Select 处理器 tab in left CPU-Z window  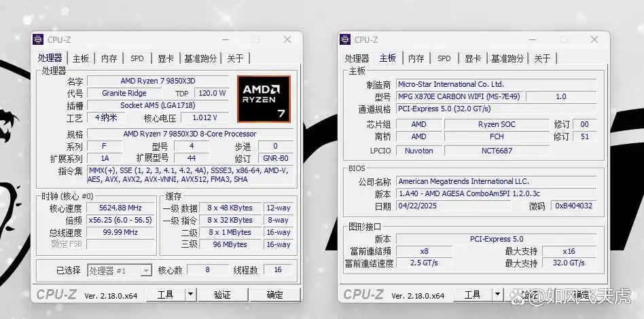(x=50, y=58)
